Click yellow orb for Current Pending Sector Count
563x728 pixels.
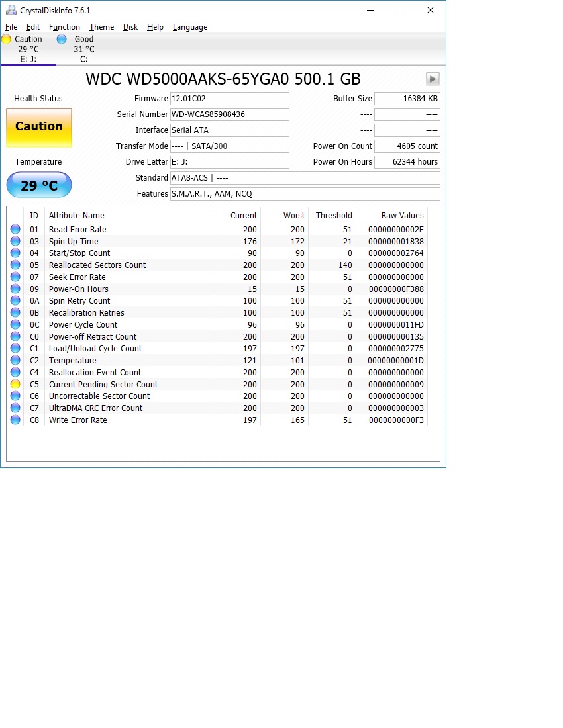click(15, 384)
